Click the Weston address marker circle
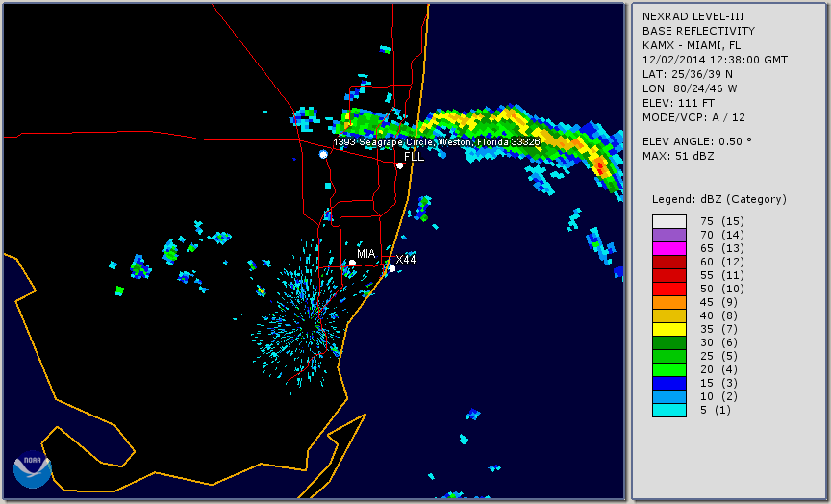This screenshot has height=504, width=831. [323, 154]
